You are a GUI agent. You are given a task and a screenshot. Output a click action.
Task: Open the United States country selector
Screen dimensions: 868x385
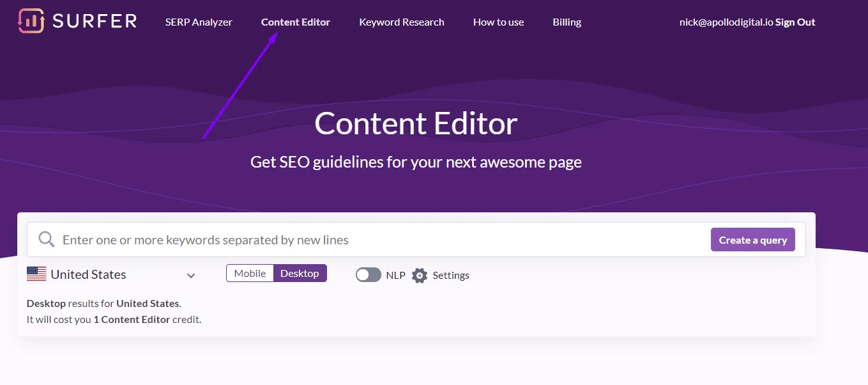(111, 274)
